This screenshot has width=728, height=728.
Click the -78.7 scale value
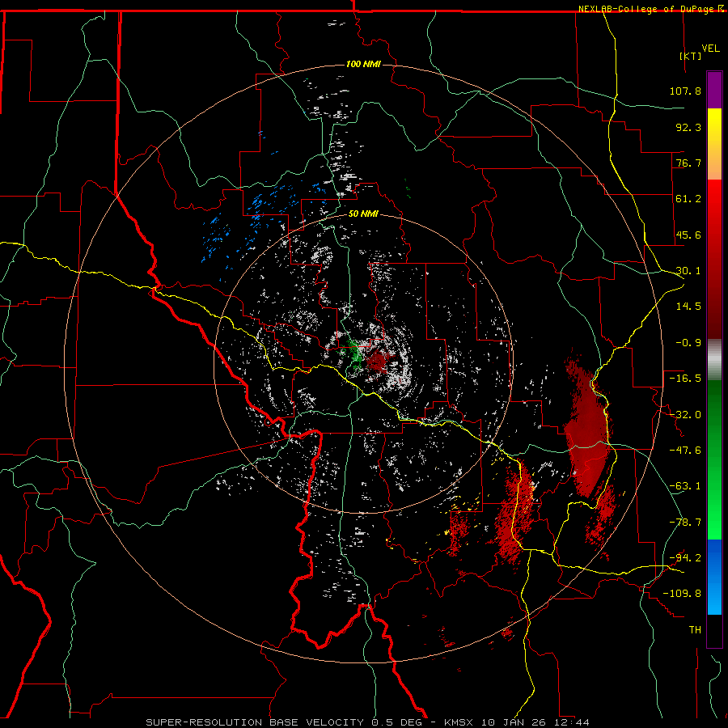click(x=685, y=523)
